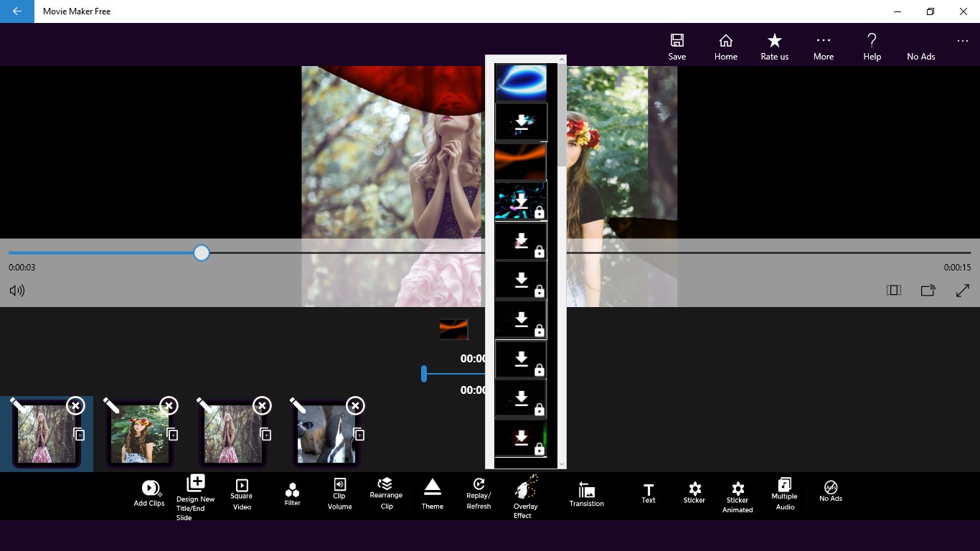The width and height of the screenshot is (980, 551).
Task: Click the video playback seek slider handle
Action: point(202,253)
